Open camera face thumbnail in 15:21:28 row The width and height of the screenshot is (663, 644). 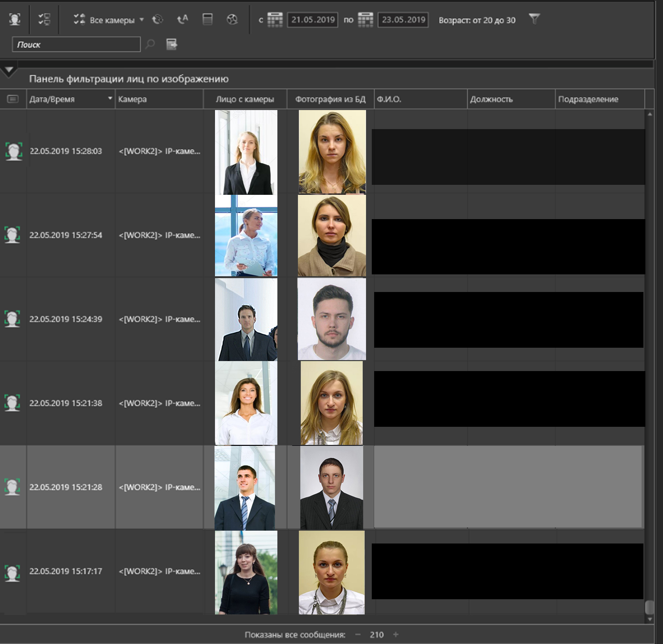click(x=245, y=488)
